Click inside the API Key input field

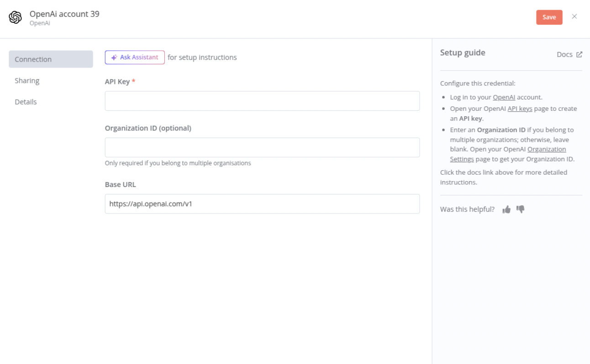click(x=262, y=100)
